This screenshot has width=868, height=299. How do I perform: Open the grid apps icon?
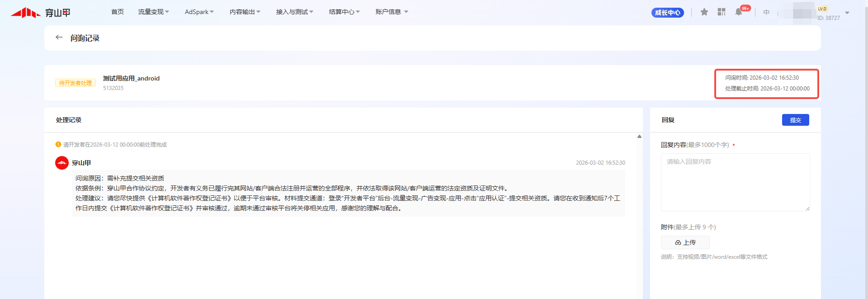pos(721,12)
